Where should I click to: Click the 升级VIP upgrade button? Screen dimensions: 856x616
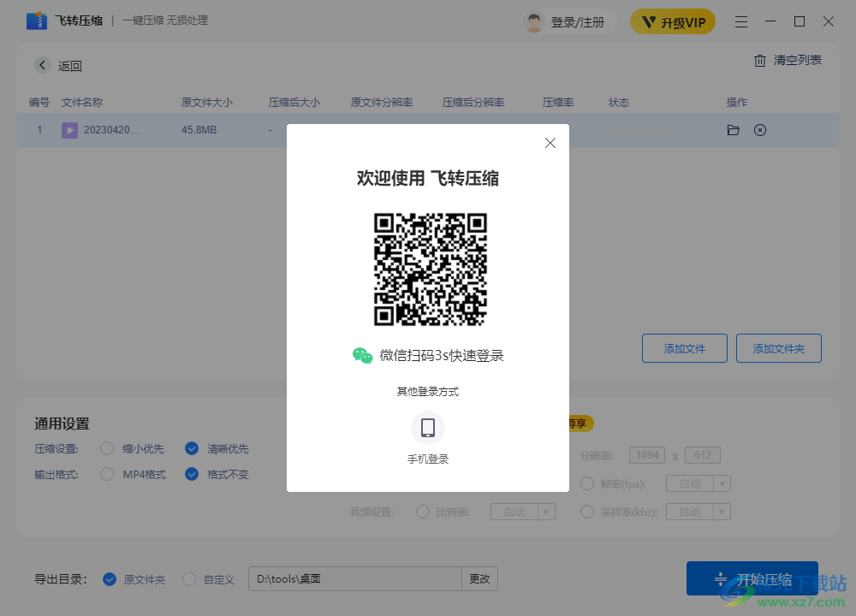(x=673, y=22)
